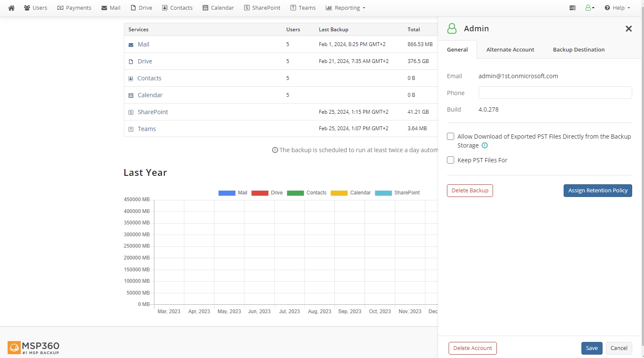Open the green user account dropdown

point(590,8)
